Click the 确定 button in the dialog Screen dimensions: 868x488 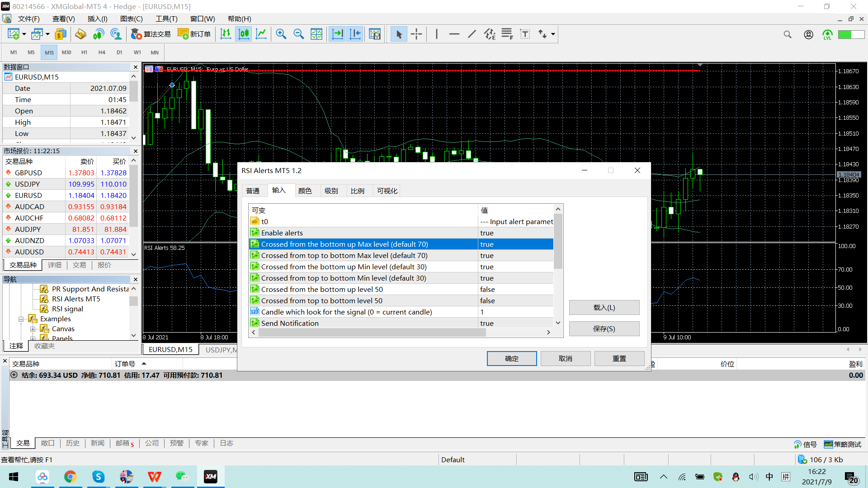511,358
